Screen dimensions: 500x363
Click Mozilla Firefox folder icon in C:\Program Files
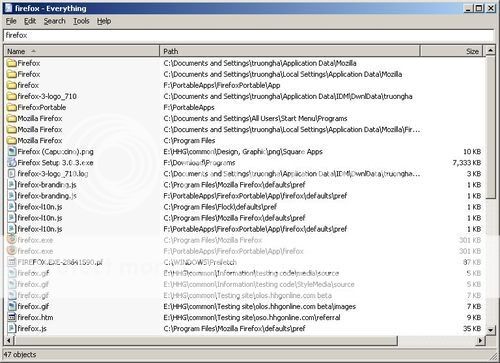click(12, 140)
